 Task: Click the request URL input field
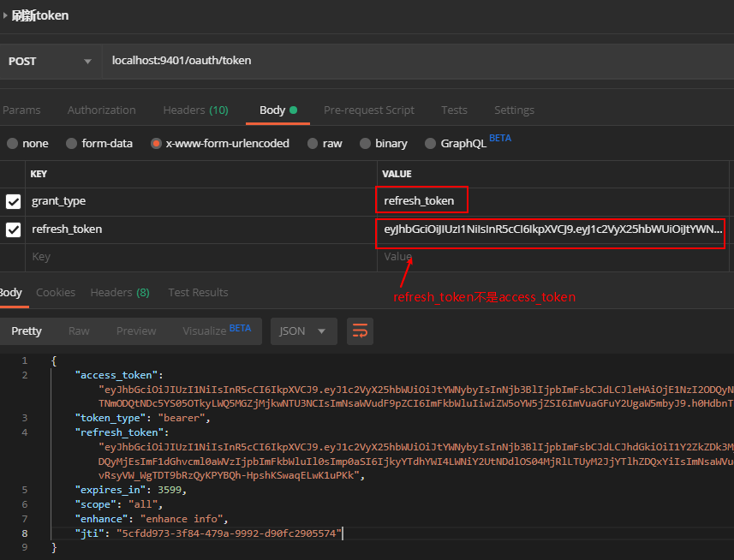411,61
